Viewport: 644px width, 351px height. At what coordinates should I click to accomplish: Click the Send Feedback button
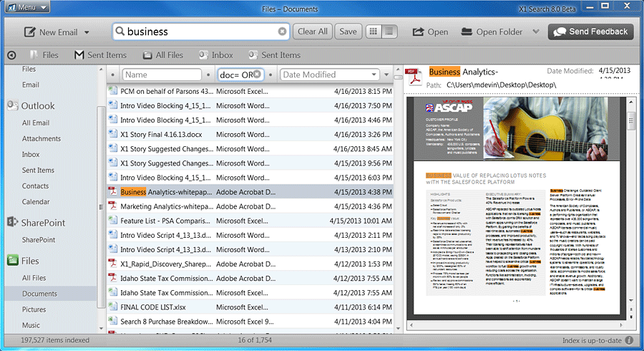coord(591,32)
